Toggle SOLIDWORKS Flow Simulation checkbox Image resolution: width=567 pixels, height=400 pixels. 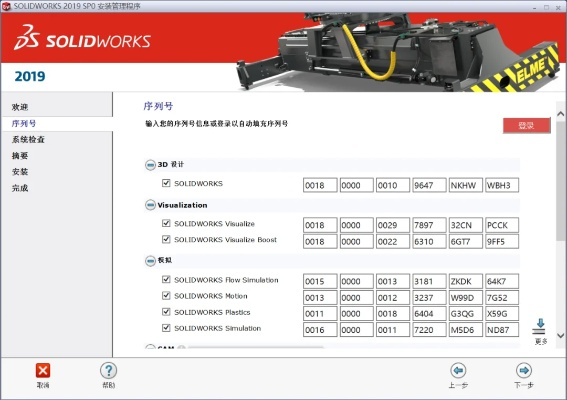[x=166, y=279]
